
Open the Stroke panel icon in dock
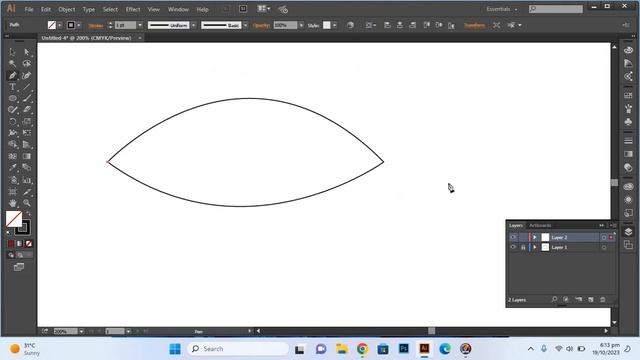(628, 140)
